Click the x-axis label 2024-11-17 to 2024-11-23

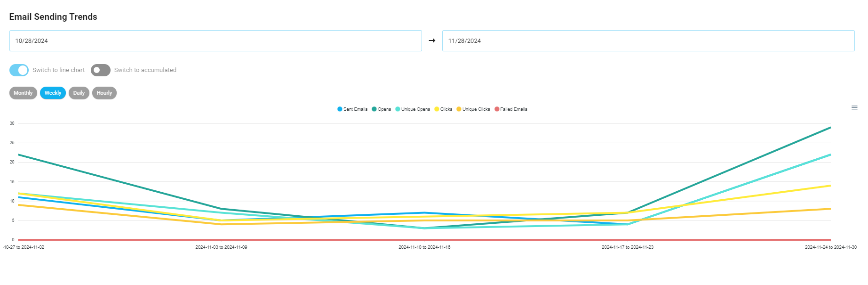[x=628, y=247]
